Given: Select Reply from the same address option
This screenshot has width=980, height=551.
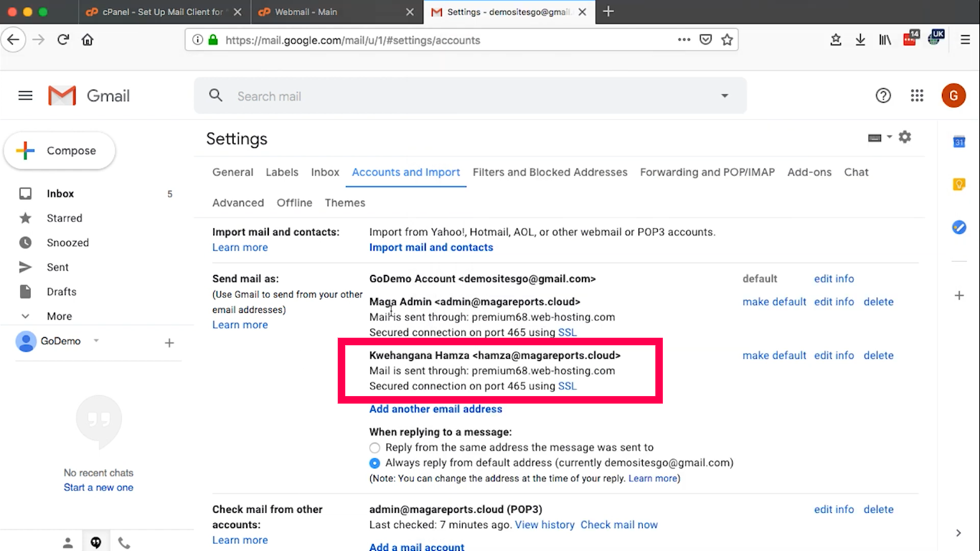Looking at the screenshot, I should (x=374, y=447).
